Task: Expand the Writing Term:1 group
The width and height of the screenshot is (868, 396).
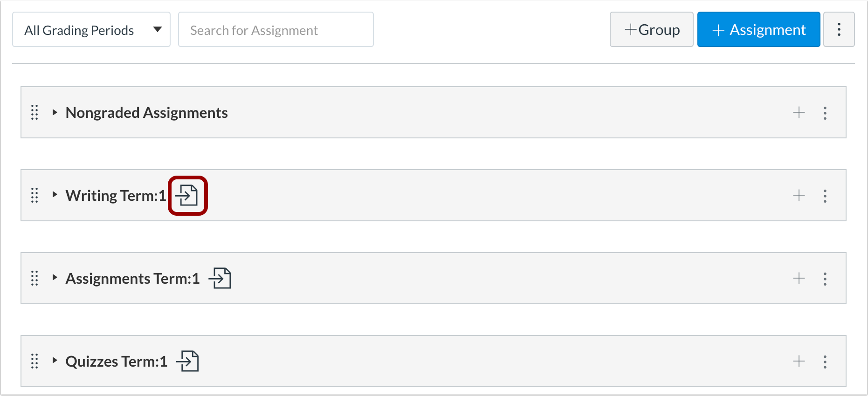Action: click(x=54, y=195)
